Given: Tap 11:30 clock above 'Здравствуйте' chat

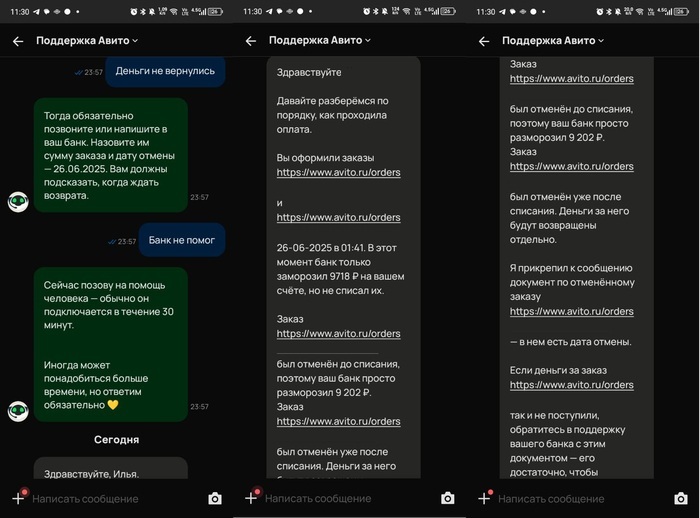Looking at the screenshot, I should tap(253, 12).
